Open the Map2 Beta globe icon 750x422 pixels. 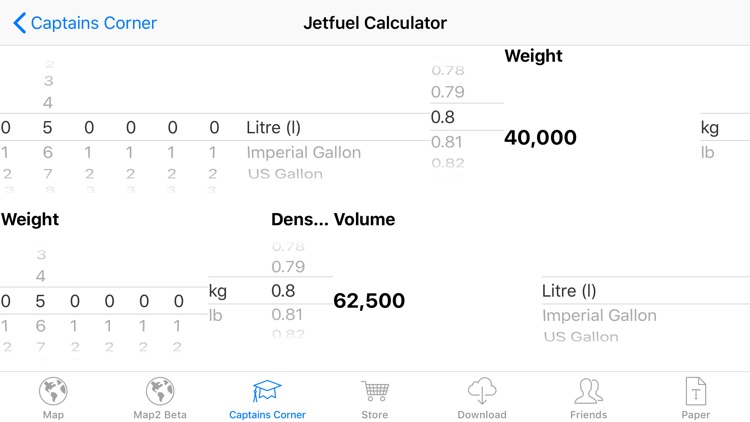click(160, 391)
